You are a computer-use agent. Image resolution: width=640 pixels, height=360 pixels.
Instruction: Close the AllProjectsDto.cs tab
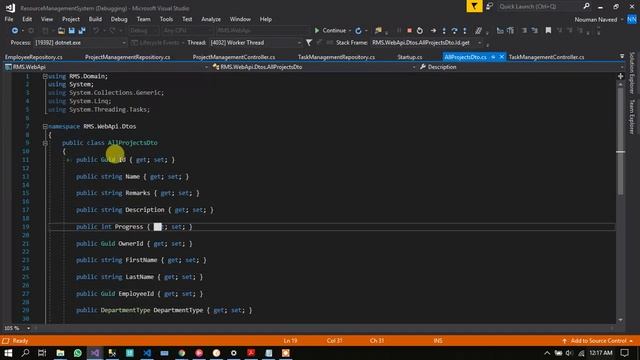pyautogui.click(x=502, y=57)
